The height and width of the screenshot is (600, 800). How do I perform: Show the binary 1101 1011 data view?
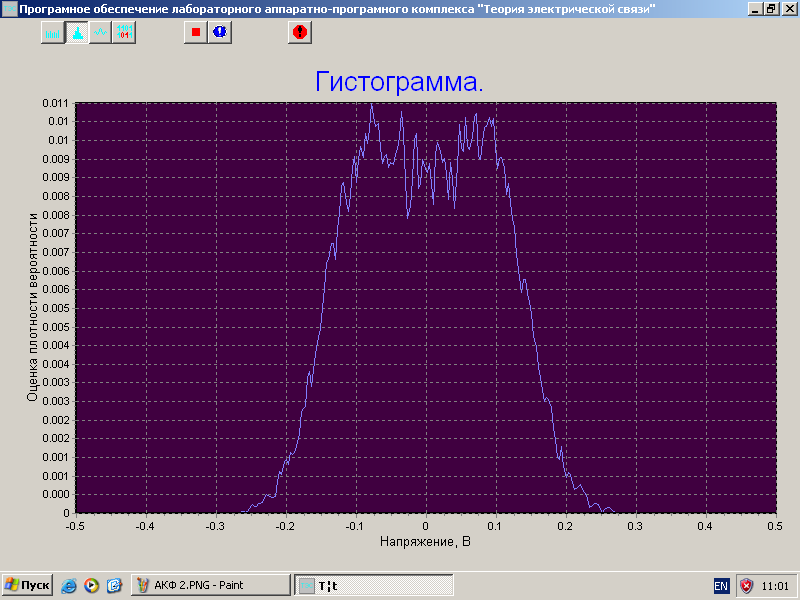click(124, 33)
